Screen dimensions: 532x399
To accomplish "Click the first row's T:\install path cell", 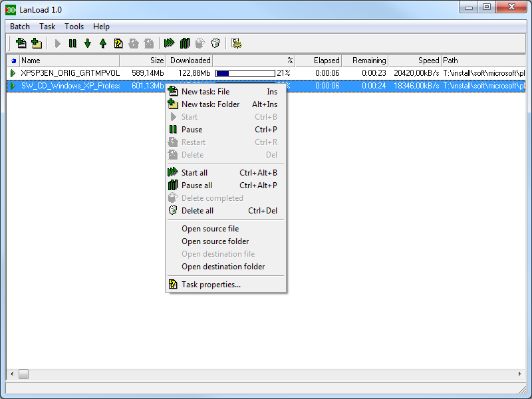I will tap(484, 73).
